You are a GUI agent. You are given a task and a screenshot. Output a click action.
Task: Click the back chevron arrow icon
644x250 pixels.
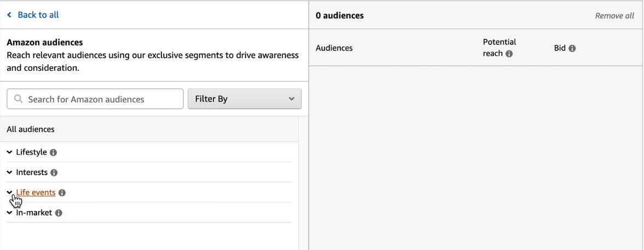(9, 15)
